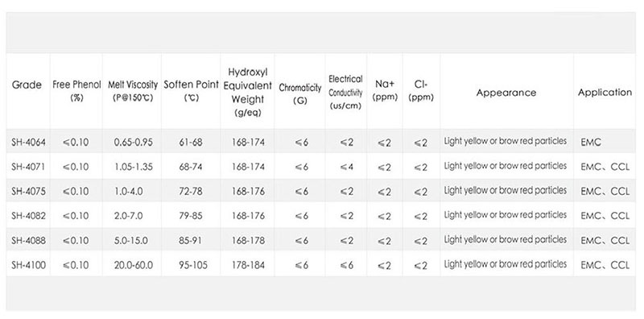Click the 178-184 hydroxyl weight cell
This screenshot has width=644, height=319.
click(x=248, y=266)
